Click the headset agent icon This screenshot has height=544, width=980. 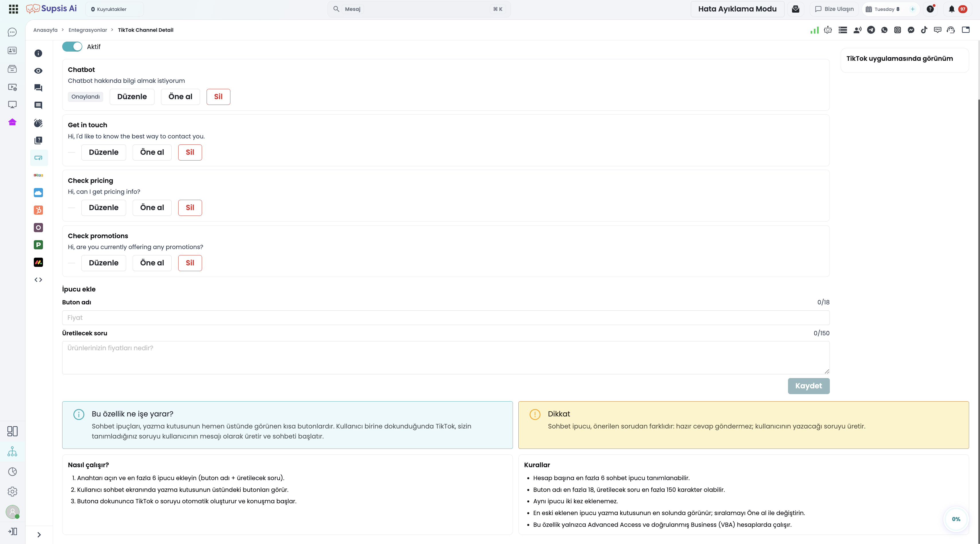click(951, 30)
